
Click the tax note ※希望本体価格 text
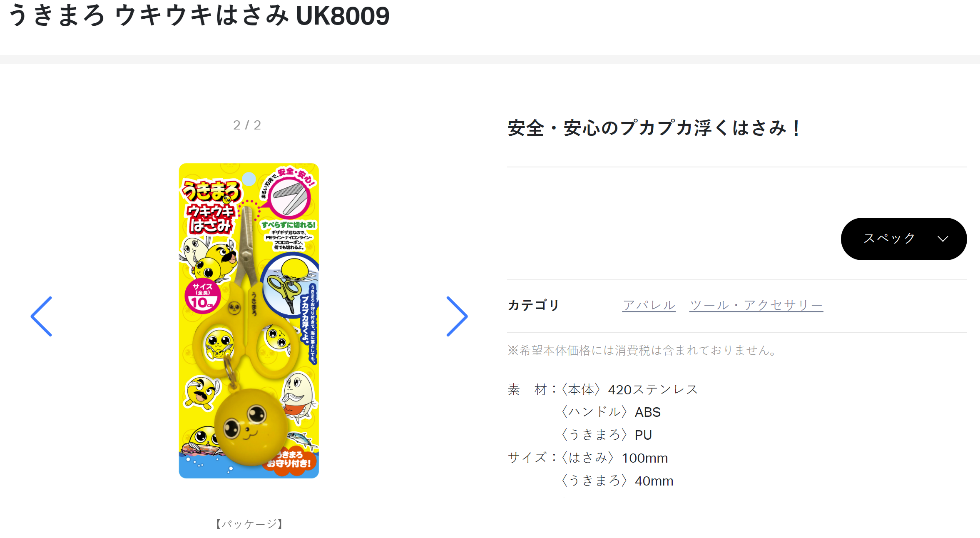[644, 350]
